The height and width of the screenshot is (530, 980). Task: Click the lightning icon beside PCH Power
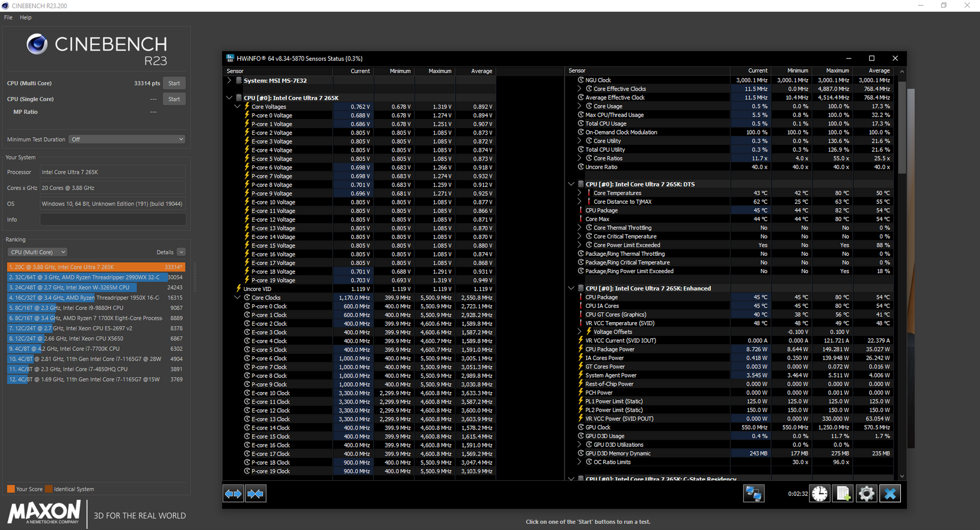[x=580, y=393]
